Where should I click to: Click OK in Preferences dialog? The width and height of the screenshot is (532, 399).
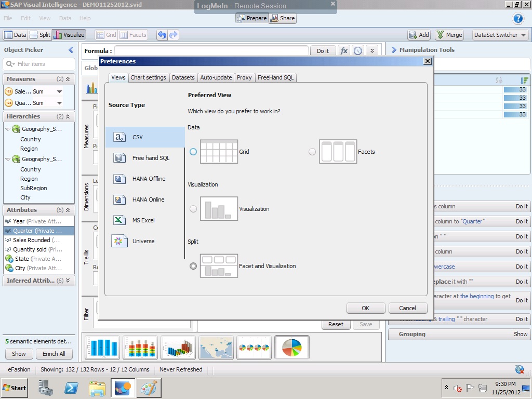point(365,308)
